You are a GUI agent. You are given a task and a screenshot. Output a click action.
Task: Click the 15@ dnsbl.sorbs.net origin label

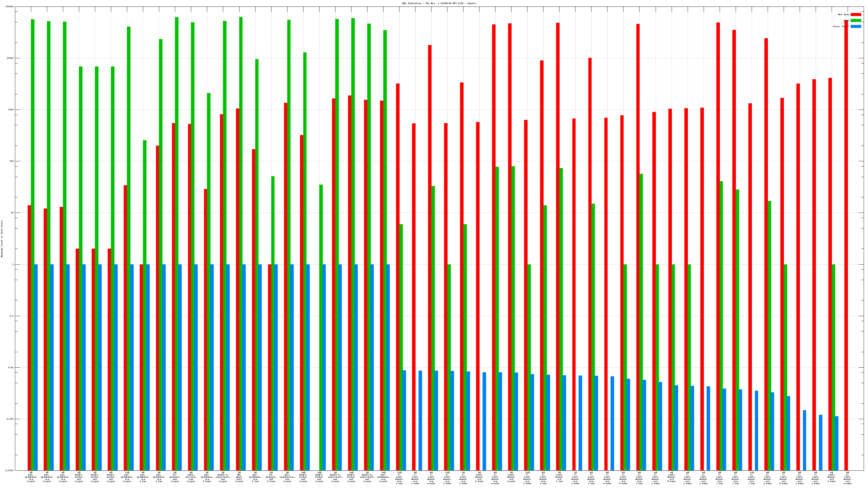click(319, 477)
